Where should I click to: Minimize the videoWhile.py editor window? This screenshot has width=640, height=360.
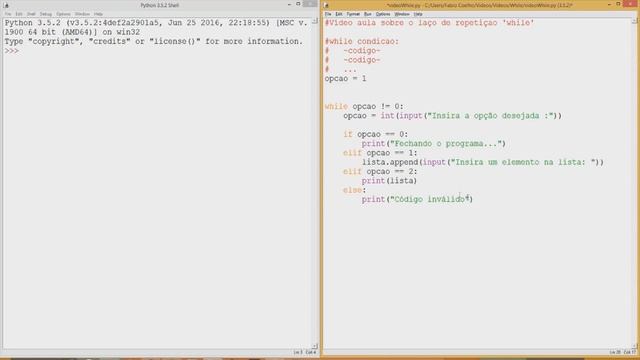(x=609, y=4)
